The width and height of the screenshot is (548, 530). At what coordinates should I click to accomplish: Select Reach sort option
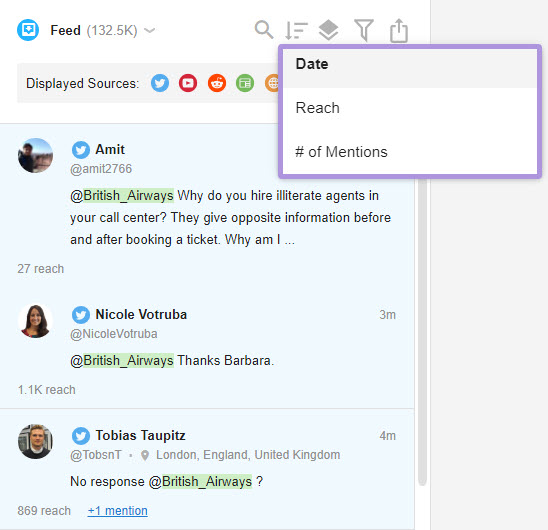(410, 108)
